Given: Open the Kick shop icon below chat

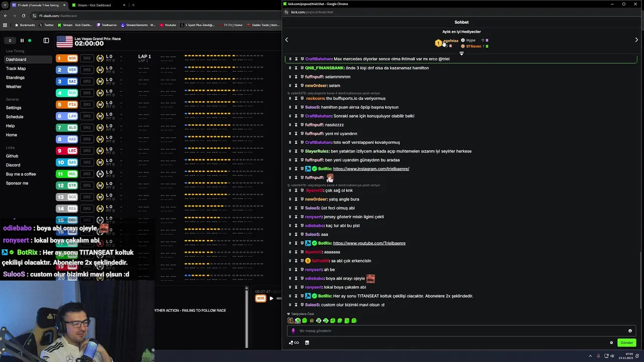Looking at the screenshot, I should 307,343.
